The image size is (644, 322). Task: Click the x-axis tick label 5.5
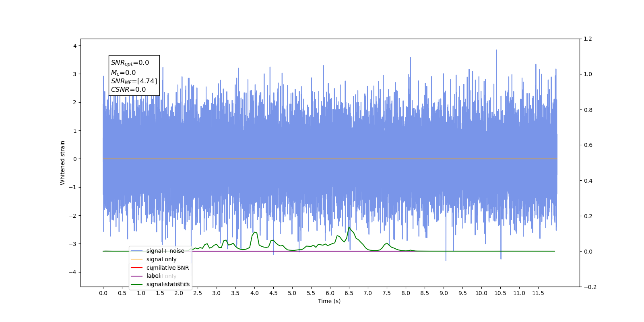click(x=311, y=293)
